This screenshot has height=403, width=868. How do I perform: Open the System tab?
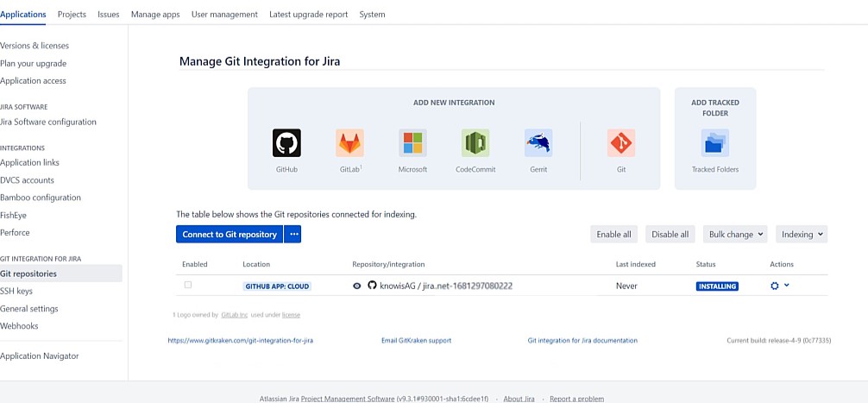tap(372, 15)
